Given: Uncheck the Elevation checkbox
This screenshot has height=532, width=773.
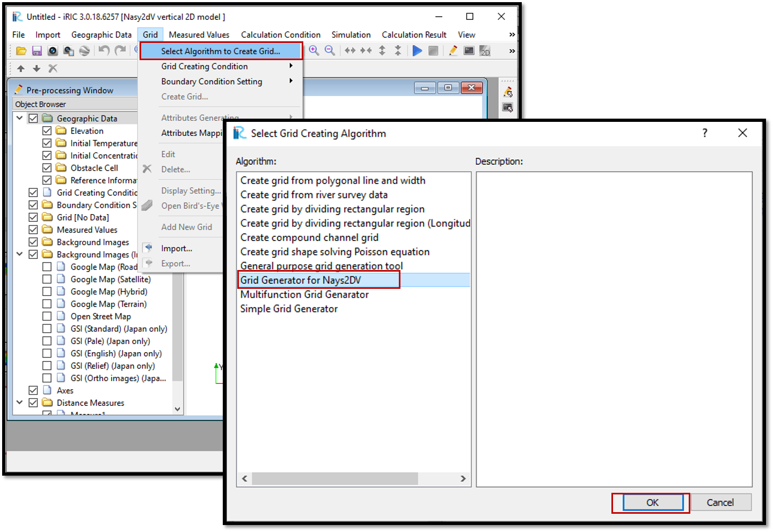Looking at the screenshot, I should point(47,130).
